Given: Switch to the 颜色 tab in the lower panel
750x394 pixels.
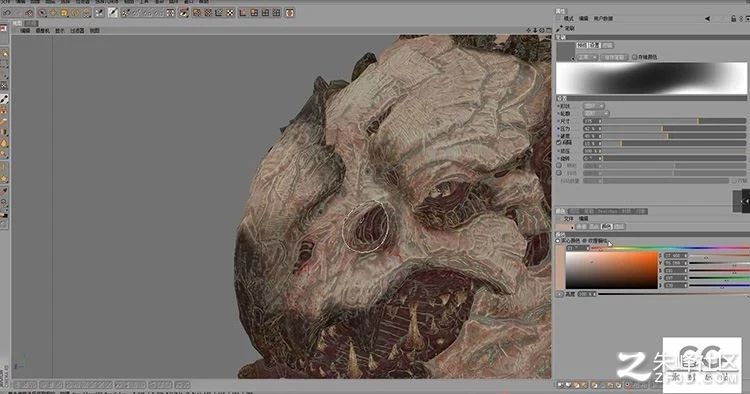Looking at the screenshot, I should pos(560,211).
